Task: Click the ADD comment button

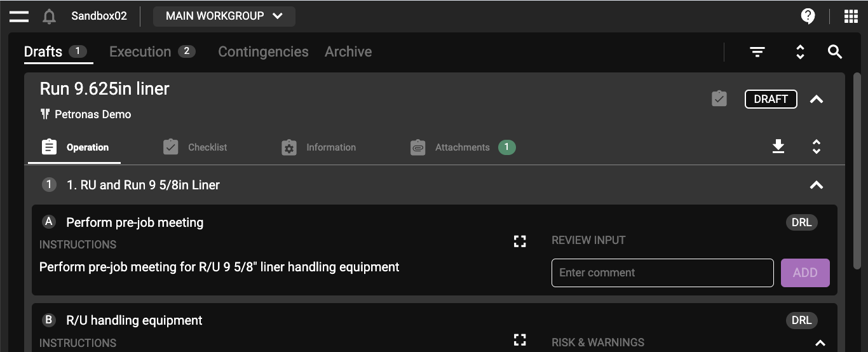Action: [x=804, y=273]
